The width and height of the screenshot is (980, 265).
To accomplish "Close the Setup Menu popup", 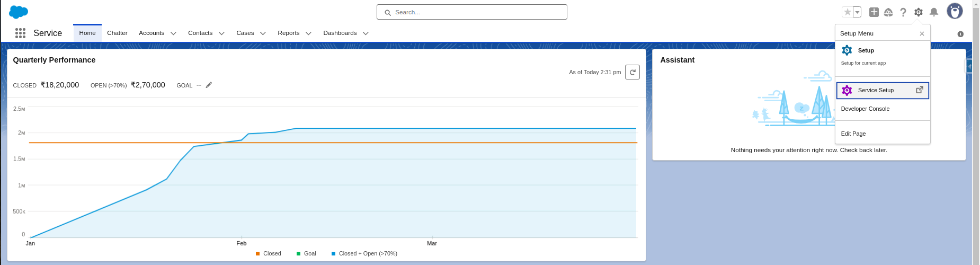I will click(x=922, y=33).
